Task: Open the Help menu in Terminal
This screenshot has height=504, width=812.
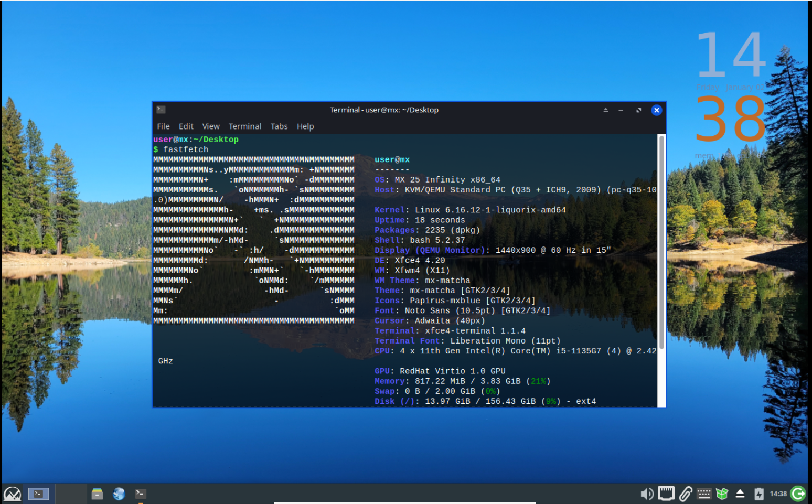Action: point(305,126)
